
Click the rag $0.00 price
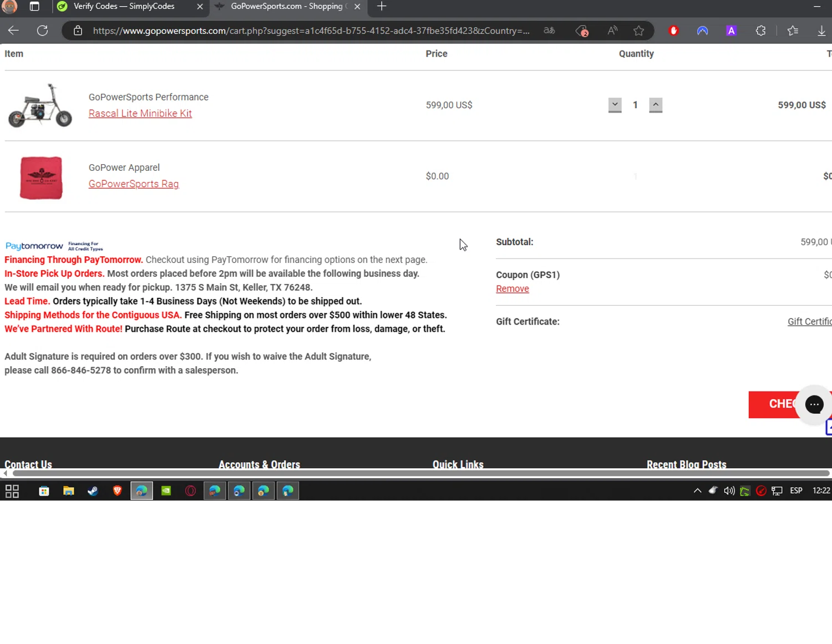coord(438,176)
